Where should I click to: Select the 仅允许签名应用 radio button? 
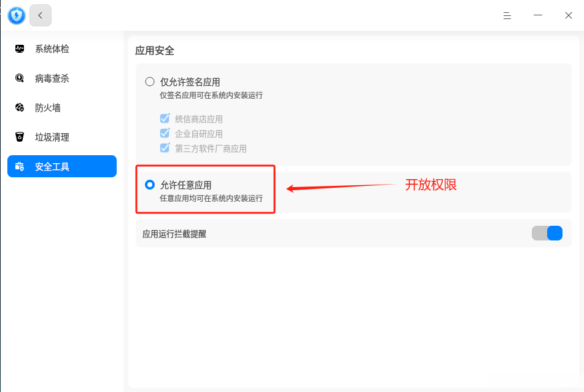coord(150,82)
